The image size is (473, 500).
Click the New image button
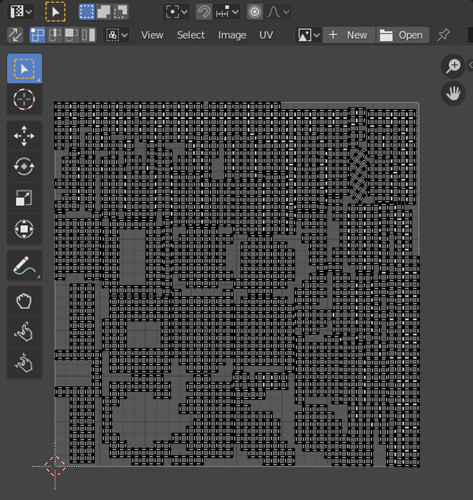(x=348, y=35)
